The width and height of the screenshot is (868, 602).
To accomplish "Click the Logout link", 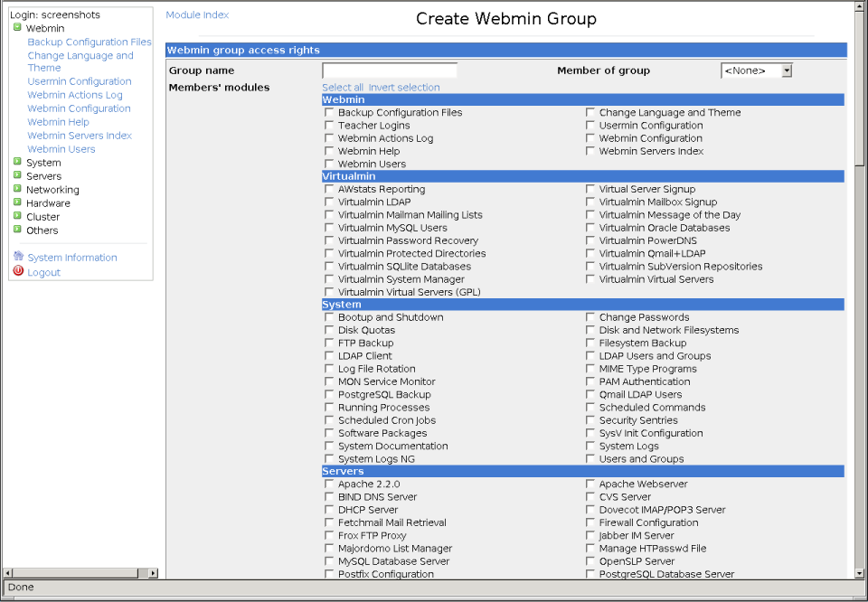I will pyautogui.click(x=43, y=273).
